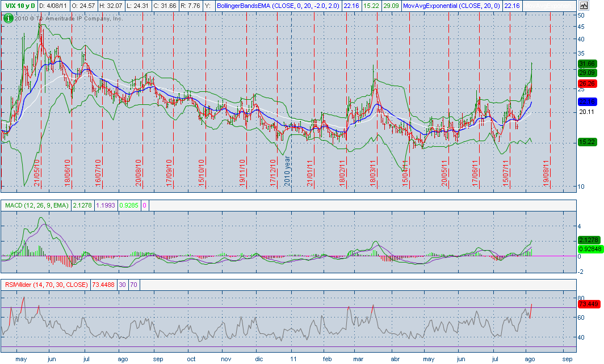Select the 18/06/10 expiration marker
This screenshot has width=604, height=364.
click(68, 173)
